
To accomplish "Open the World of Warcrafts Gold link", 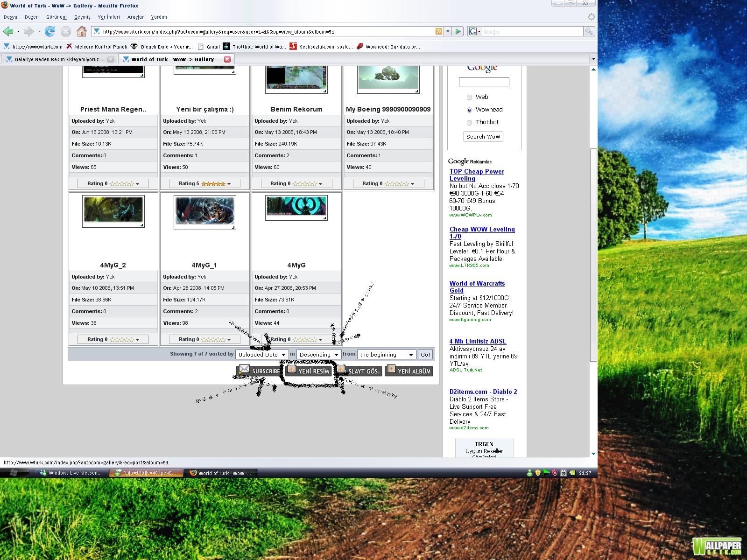I will point(477,287).
